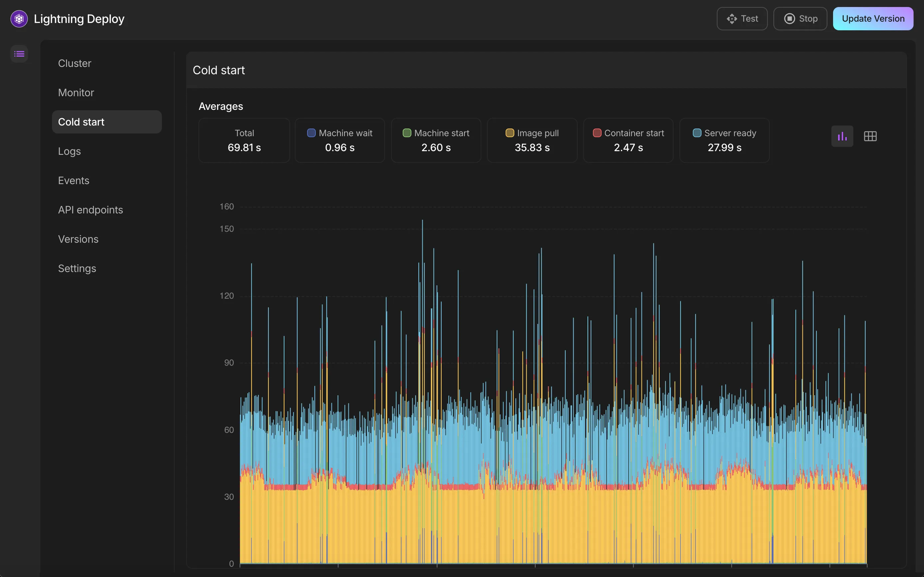Click the 69.81 s total value

pyautogui.click(x=244, y=148)
